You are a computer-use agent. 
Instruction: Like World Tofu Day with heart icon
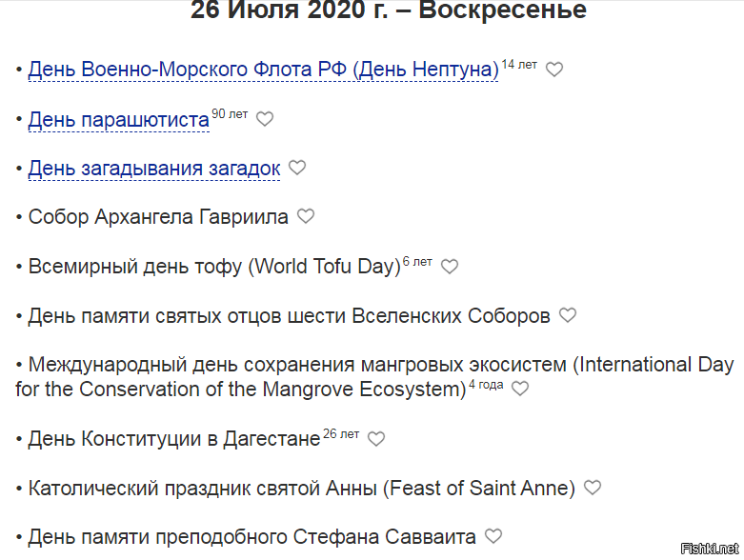(x=450, y=267)
